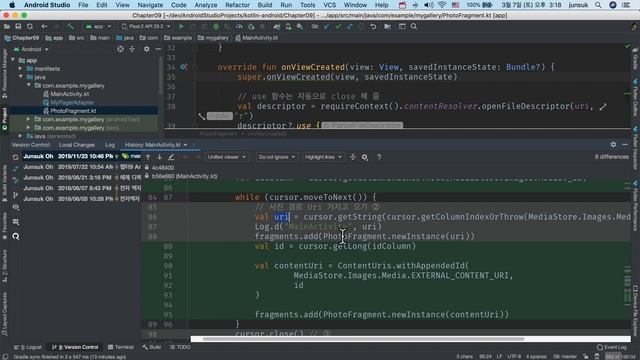Click the LF line separator in status bar
Viewport: 640px width, 360px height.
coord(499,356)
